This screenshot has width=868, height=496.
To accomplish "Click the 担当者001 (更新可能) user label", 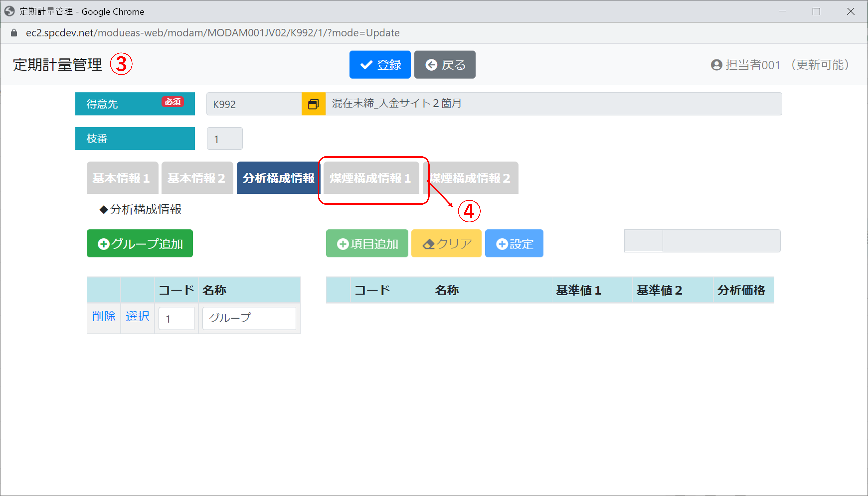I will click(787, 65).
